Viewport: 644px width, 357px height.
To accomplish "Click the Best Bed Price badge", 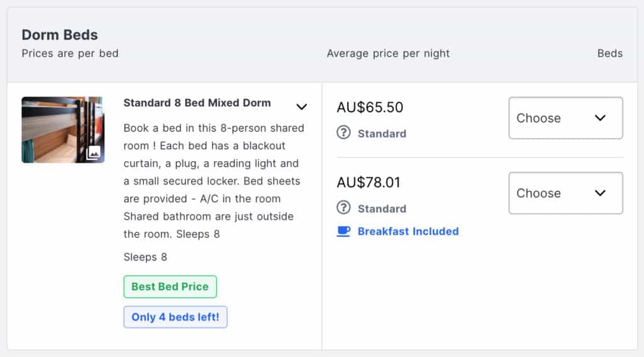I will pos(170,286).
